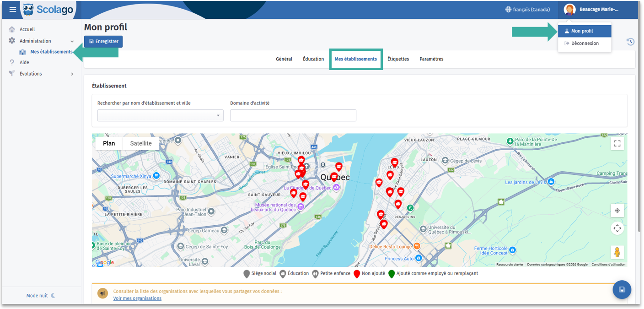Click the Aide question mark icon
Image resolution: width=644 pixels, height=309 pixels.
(12, 62)
